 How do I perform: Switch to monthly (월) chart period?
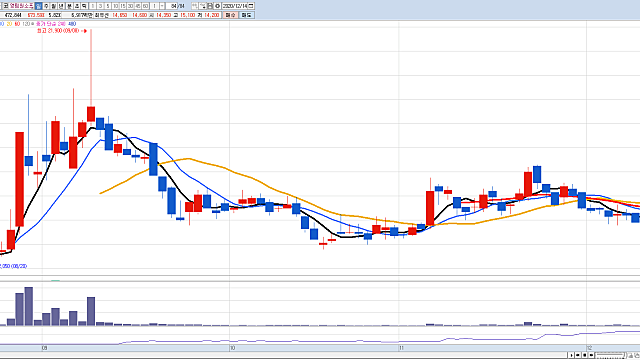pos(53,6)
